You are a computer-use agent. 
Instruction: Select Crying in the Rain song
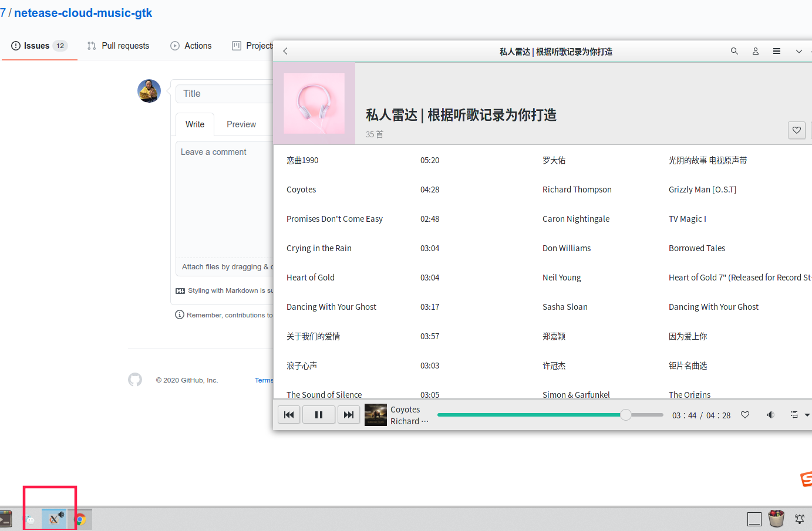(x=319, y=248)
